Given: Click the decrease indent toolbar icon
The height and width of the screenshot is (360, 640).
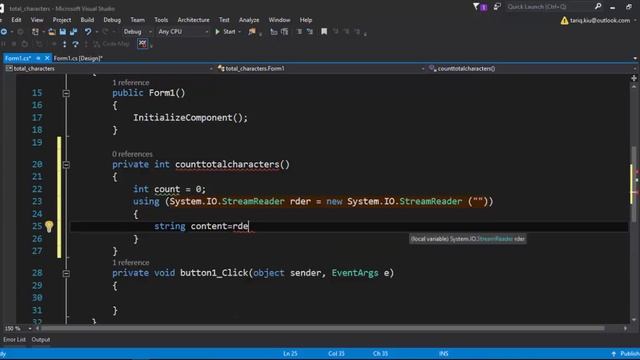Looking at the screenshot, I should tap(273, 31).
